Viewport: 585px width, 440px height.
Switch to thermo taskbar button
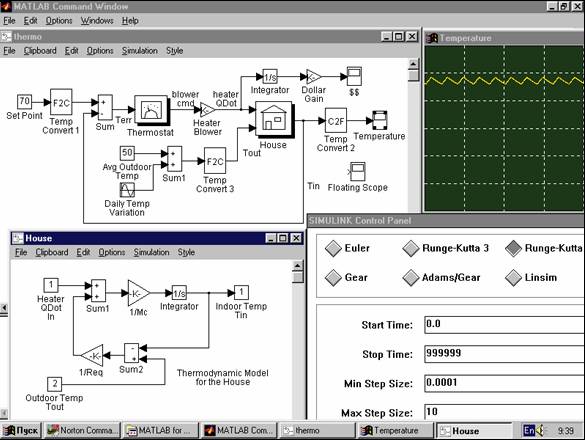tap(317, 431)
